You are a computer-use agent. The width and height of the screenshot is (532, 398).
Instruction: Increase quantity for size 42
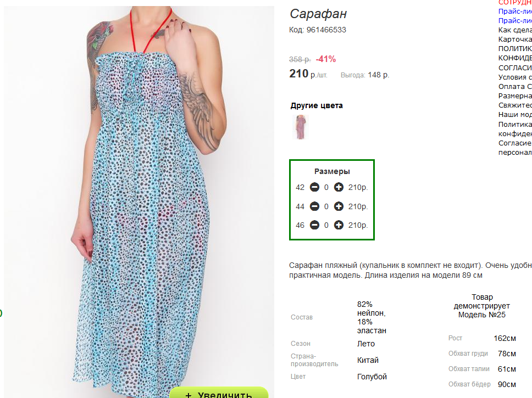[x=339, y=187]
